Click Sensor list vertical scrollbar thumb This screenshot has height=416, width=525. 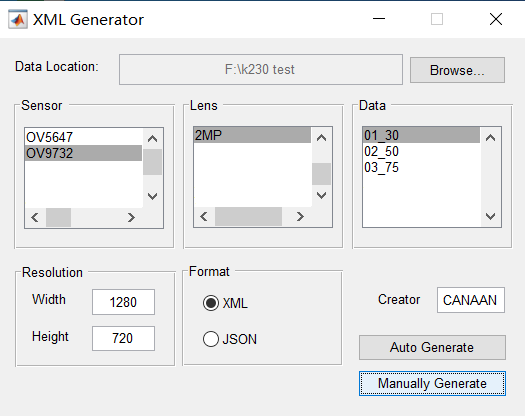click(152, 162)
